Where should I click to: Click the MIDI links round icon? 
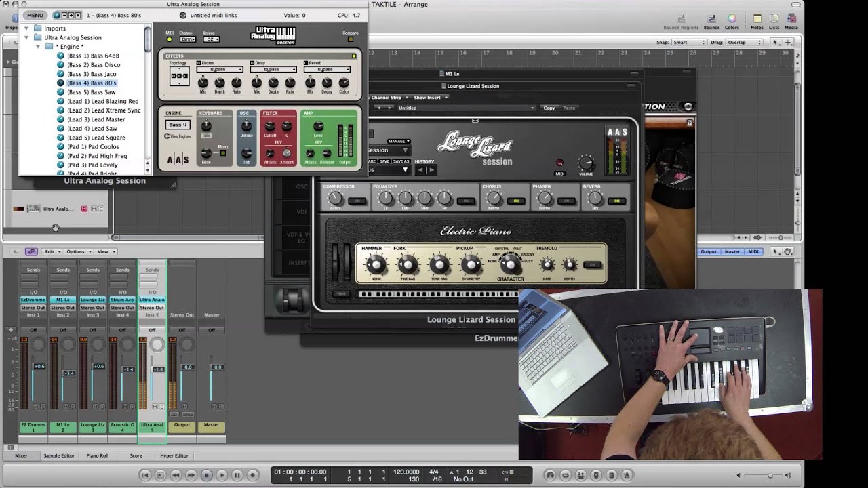[x=183, y=15]
